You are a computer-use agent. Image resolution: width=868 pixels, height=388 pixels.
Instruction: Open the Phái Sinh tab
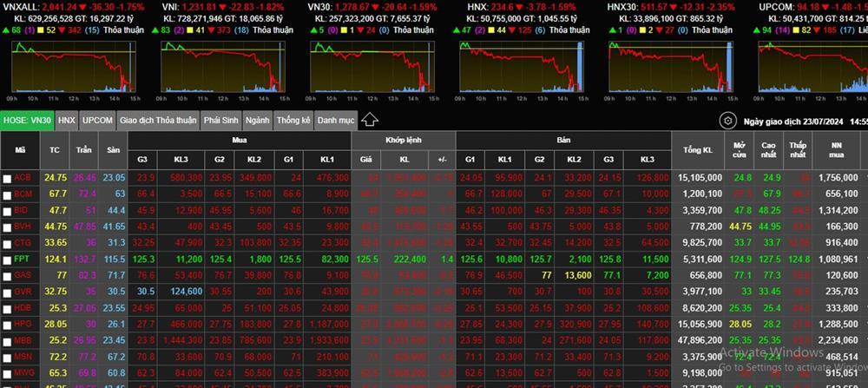pos(220,120)
